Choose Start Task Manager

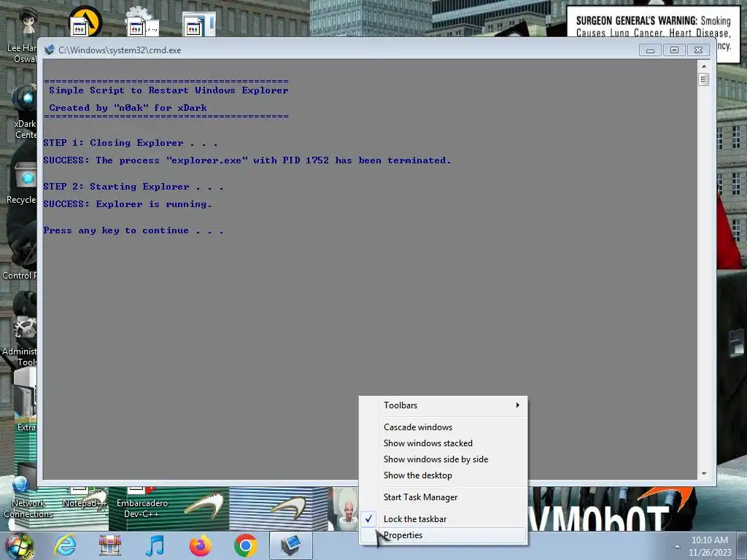click(x=443, y=497)
